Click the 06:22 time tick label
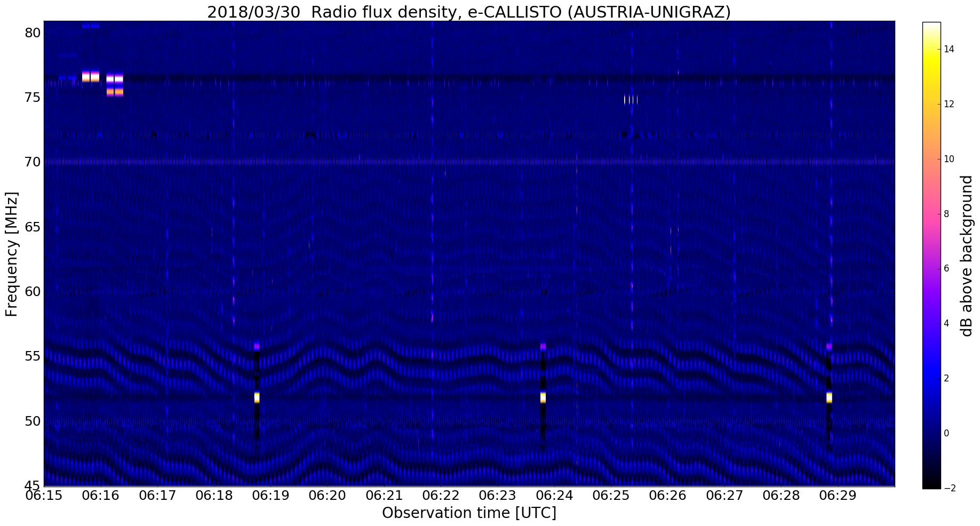Image resolution: width=980 pixels, height=526 pixels. pos(441,496)
